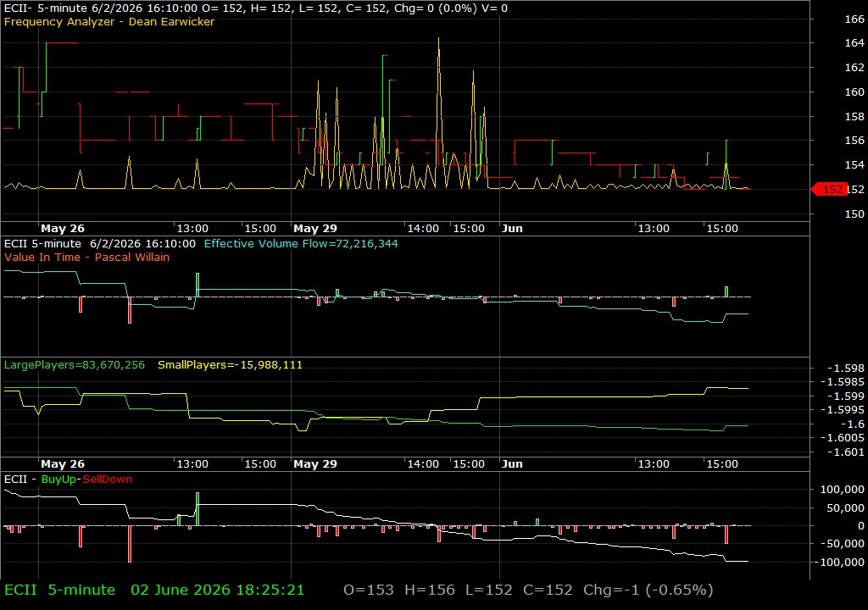
Task: Select the LargePlayers=83,670,256 legend
Action: tap(75, 365)
